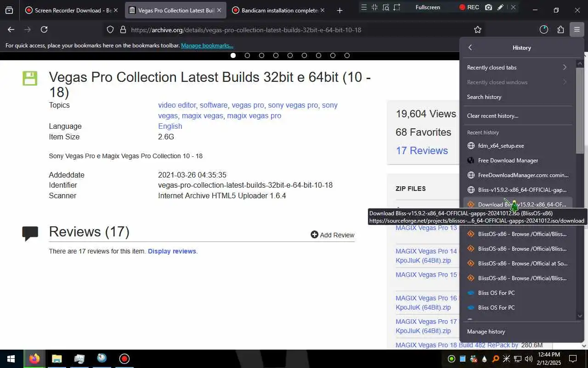Open the magix vegas pro topic link
The width and height of the screenshot is (588, 368).
click(254, 115)
